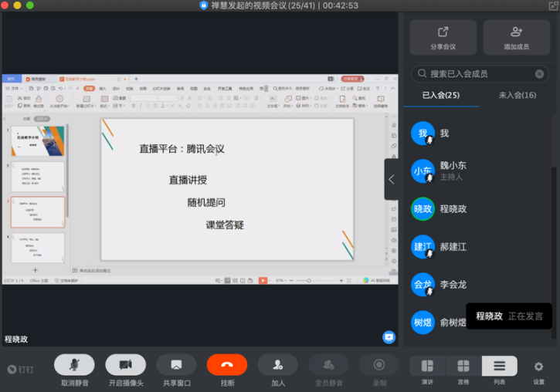Collapse the member side panel arrow
Screen dimensions: 560x392
[392, 180]
